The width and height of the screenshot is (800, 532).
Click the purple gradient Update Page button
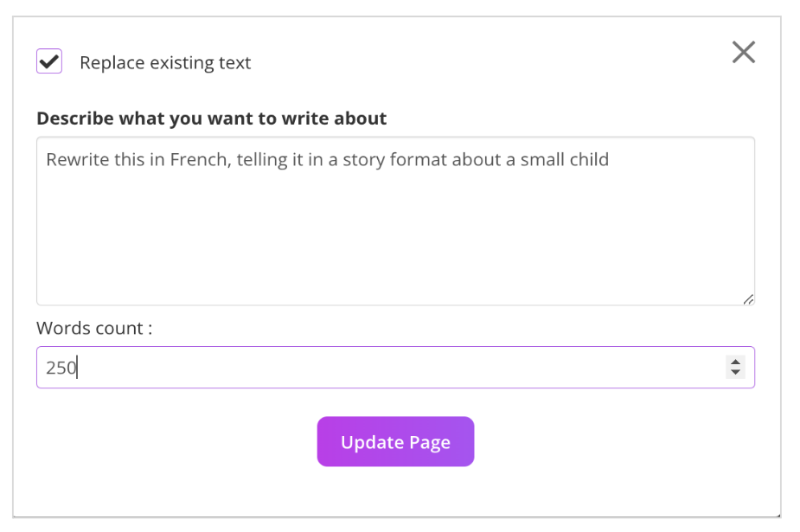[x=395, y=442]
